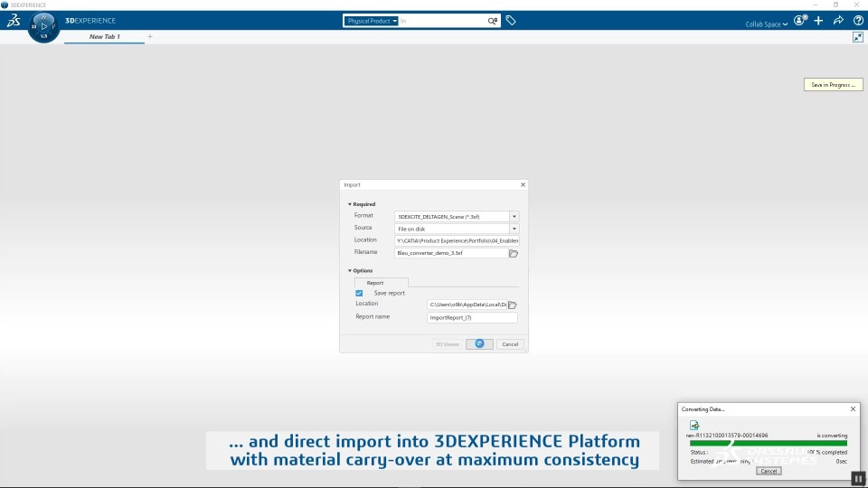The height and width of the screenshot is (488, 868).
Task: Browse for Filename using folder icon
Action: click(x=514, y=253)
